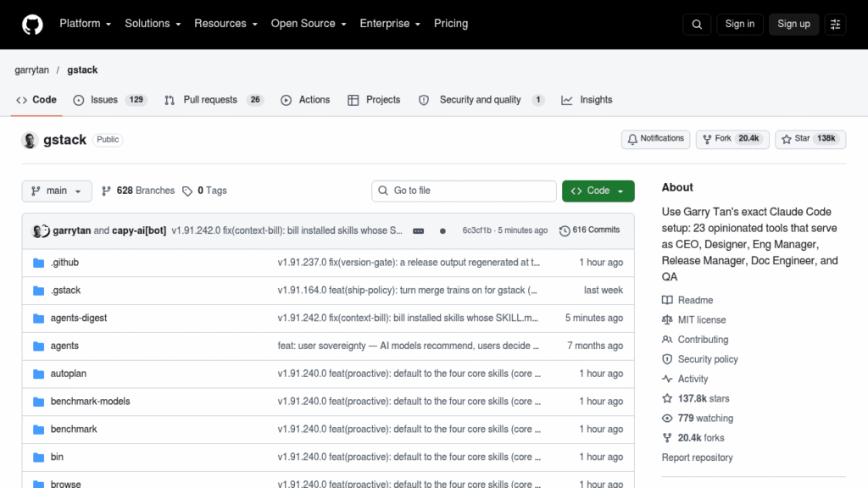This screenshot has width=868, height=488.
Task: Click the branch icon next to 628 Branches
Action: tap(106, 191)
